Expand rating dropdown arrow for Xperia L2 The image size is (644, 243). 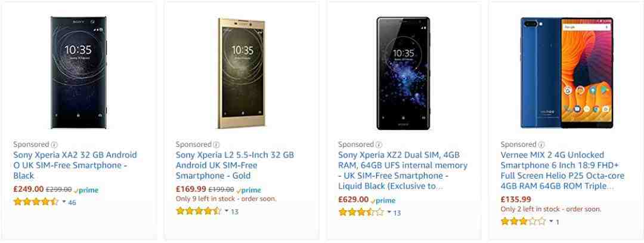pos(227,211)
